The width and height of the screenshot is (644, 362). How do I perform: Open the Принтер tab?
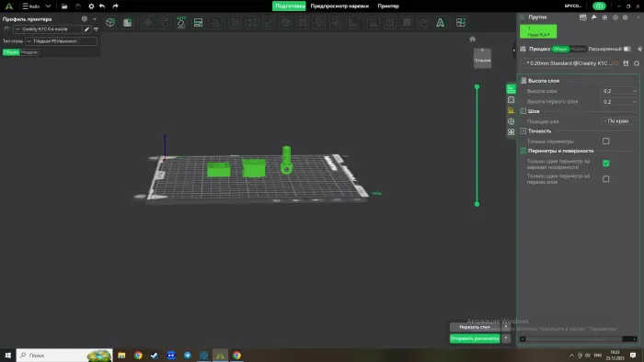pyautogui.click(x=388, y=6)
